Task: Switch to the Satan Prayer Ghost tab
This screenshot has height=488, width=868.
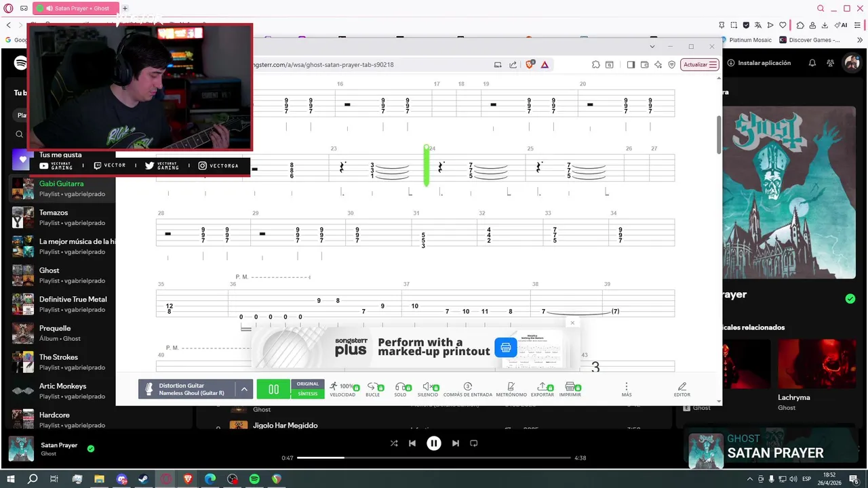Action: [75, 8]
